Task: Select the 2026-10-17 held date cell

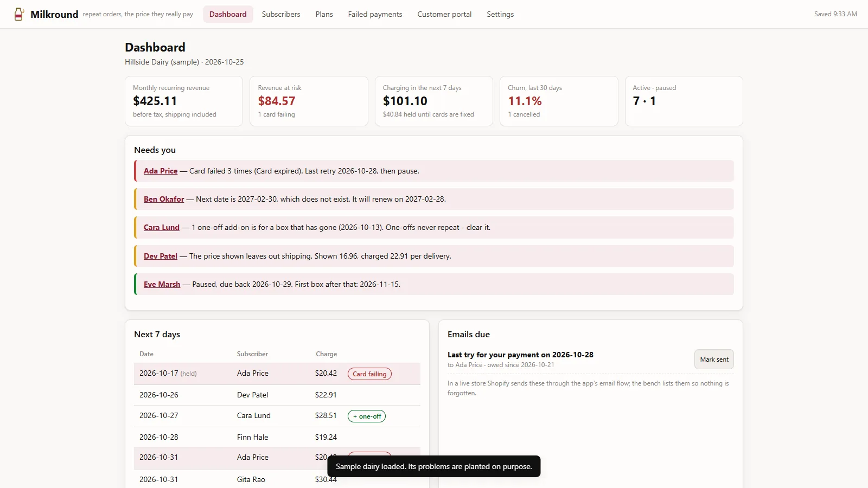Action: click(x=168, y=373)
